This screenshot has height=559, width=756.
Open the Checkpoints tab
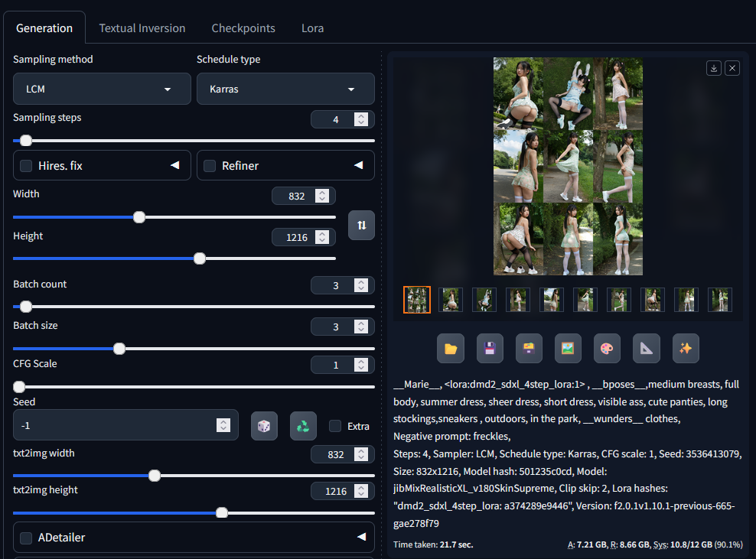pyautogui.click(x=243, y=28)
